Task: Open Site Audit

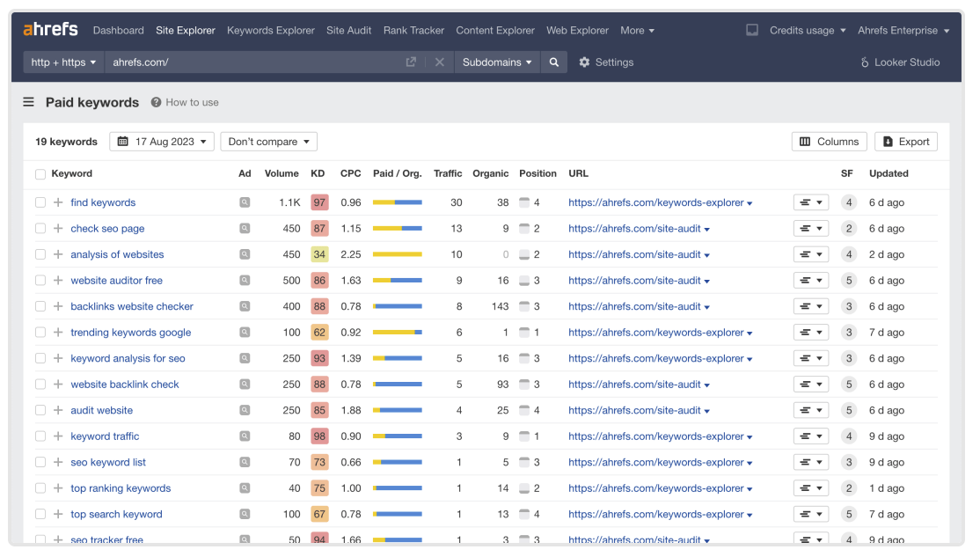Action: [x=348, y=30]
